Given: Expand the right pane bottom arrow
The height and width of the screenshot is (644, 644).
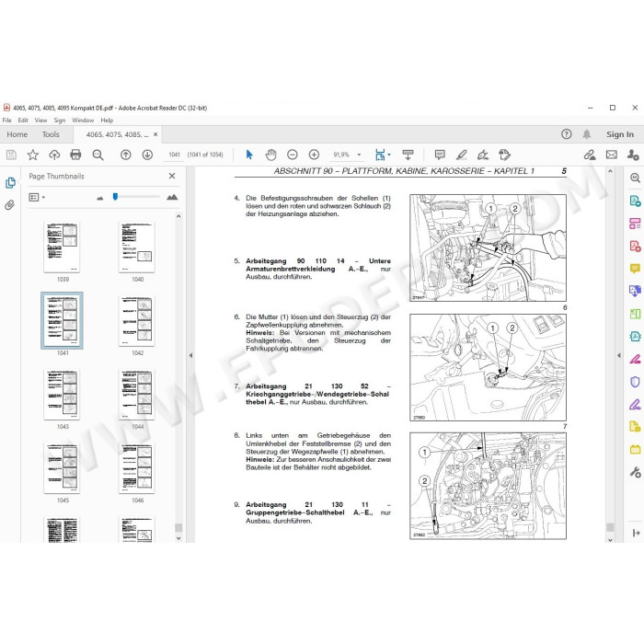Looking at the screenshot, I should 637,533.
